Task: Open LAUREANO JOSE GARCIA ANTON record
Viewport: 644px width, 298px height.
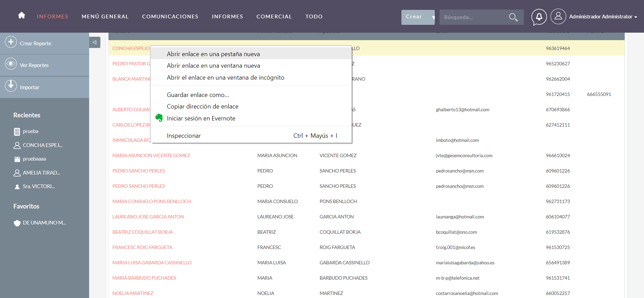Action: [148, 217]
